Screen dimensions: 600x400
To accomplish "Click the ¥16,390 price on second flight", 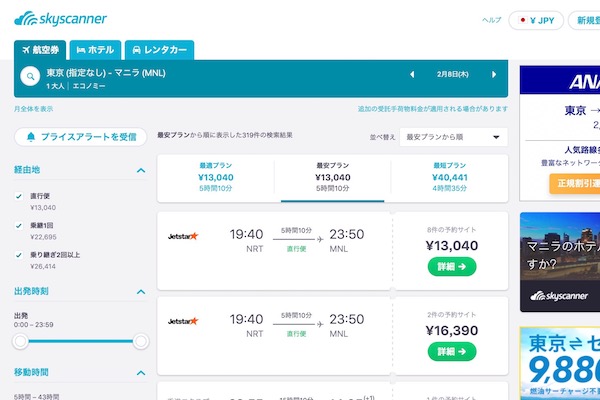I will click(x=452, y=331).
